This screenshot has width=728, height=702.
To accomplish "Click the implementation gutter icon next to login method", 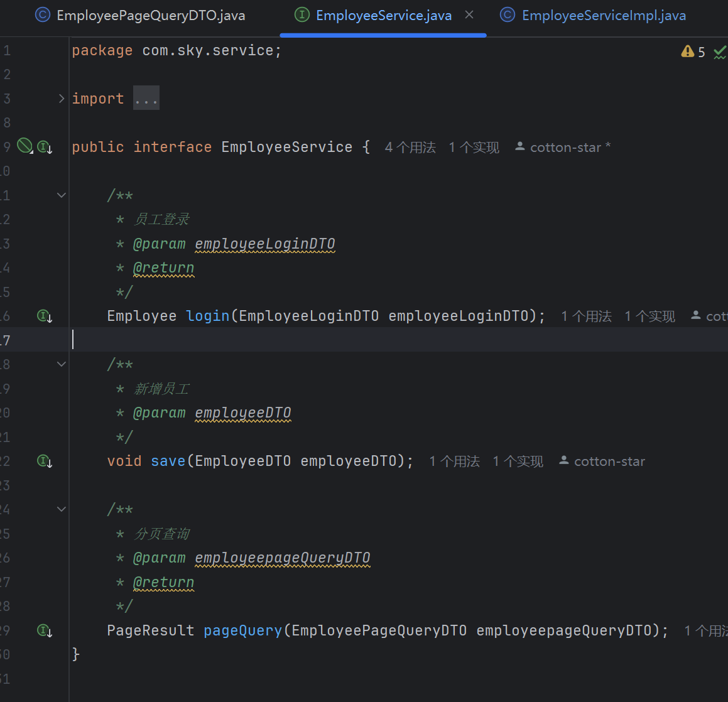I will coord(44,316).
